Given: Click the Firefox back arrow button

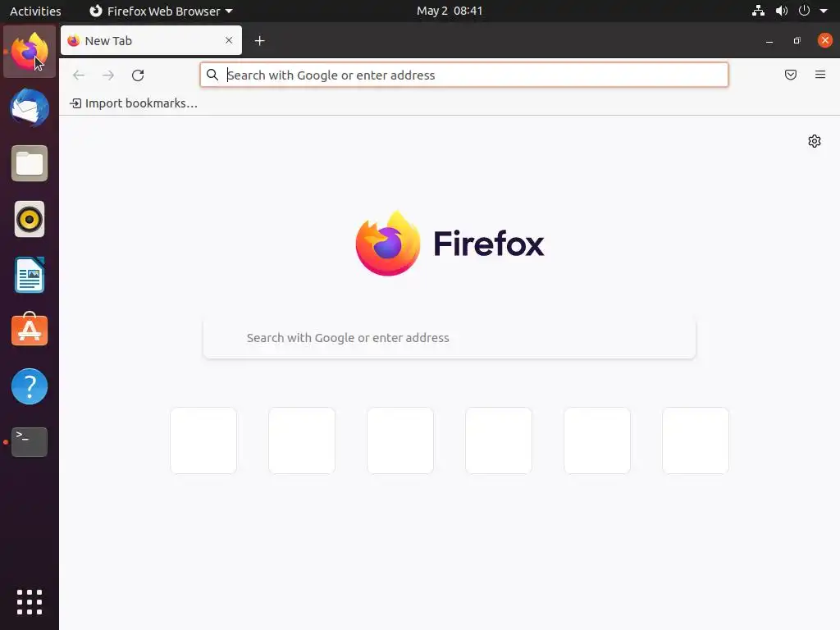Looking at the screenshot, I should click(x=79, y=75).
